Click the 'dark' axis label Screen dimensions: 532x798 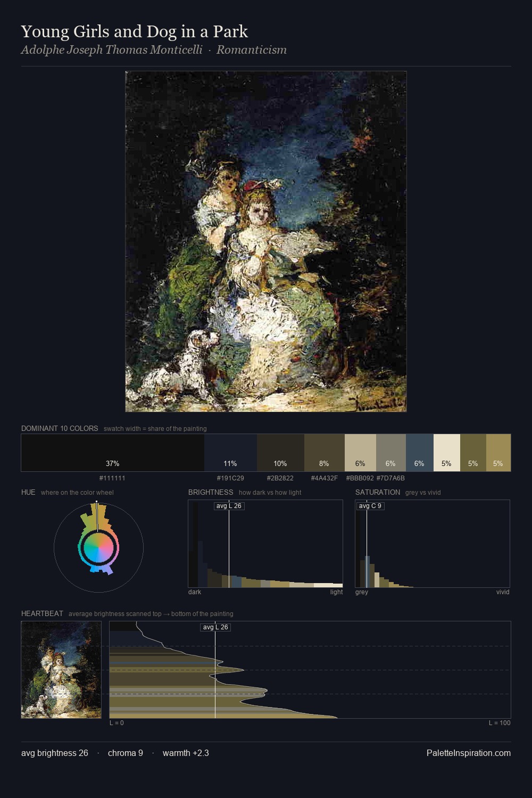195,592
